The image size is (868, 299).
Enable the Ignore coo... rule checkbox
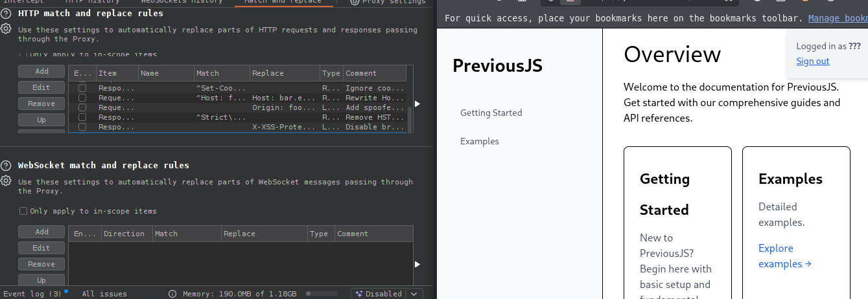click(82, 87)
